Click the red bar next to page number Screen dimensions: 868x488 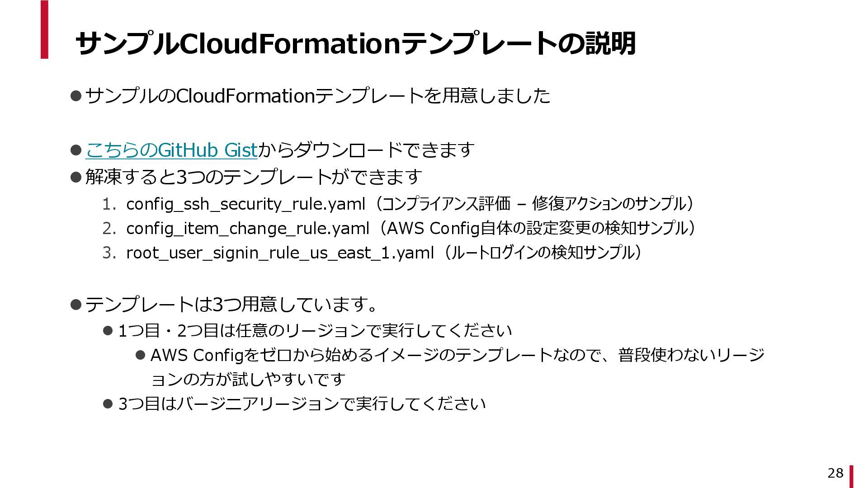(852, 476)
